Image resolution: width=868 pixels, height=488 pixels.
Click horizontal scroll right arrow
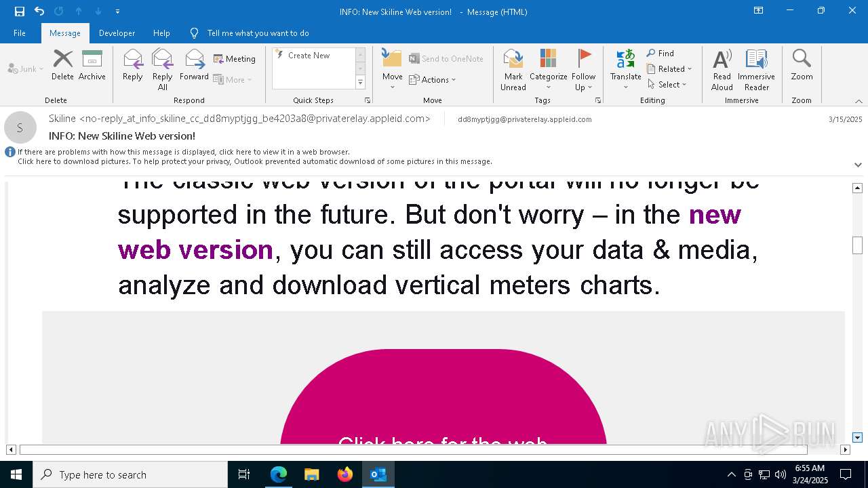tap(845, 449)
